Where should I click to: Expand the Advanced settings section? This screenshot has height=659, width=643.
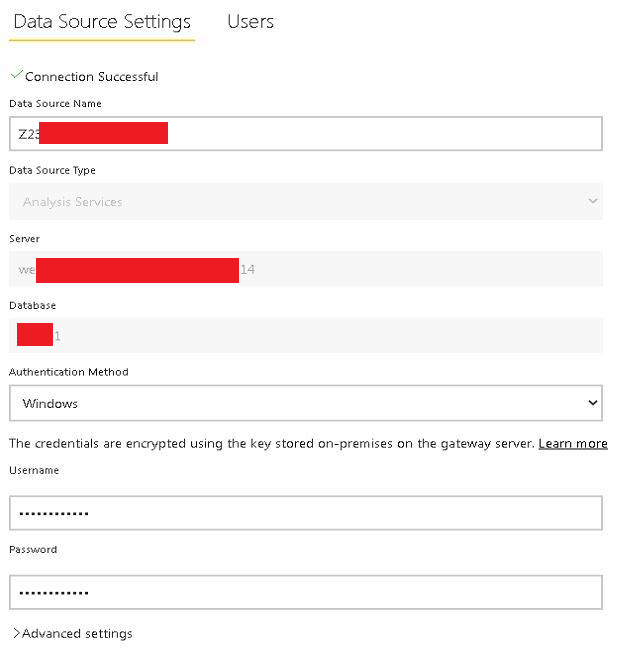click(x=72, y=633)
